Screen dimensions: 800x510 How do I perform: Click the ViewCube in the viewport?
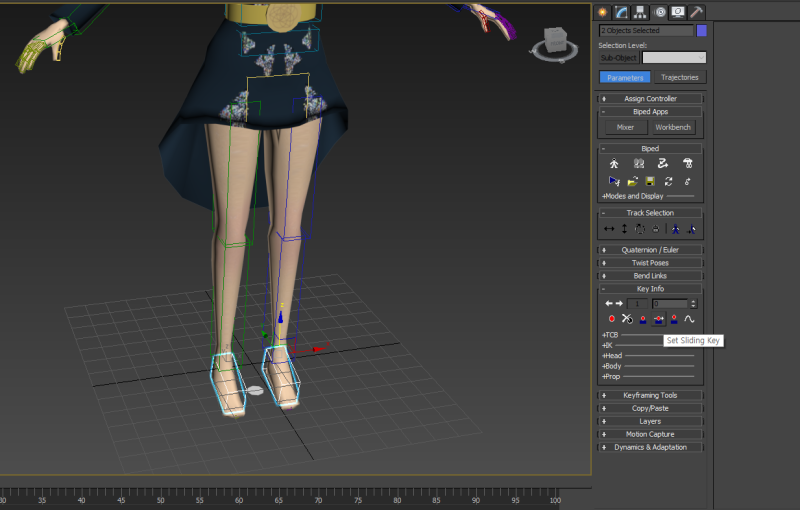pos(556,42)
